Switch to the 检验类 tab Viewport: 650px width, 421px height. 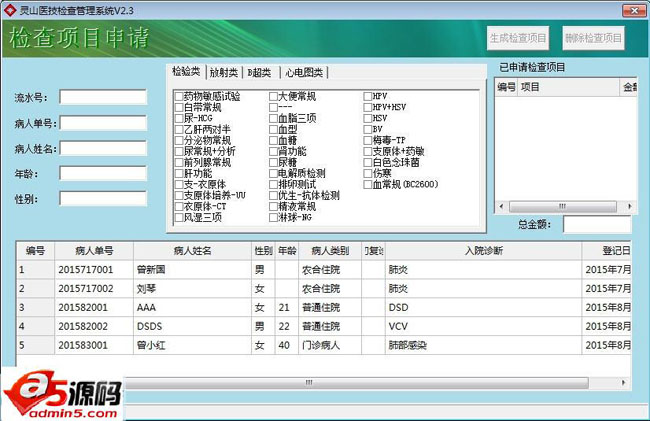click(x=186, y=72)
